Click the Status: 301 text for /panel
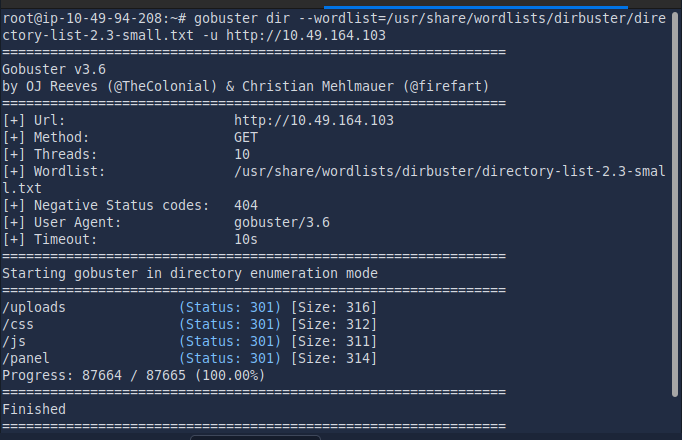This screenshot has width=682, height=440. 230,358
